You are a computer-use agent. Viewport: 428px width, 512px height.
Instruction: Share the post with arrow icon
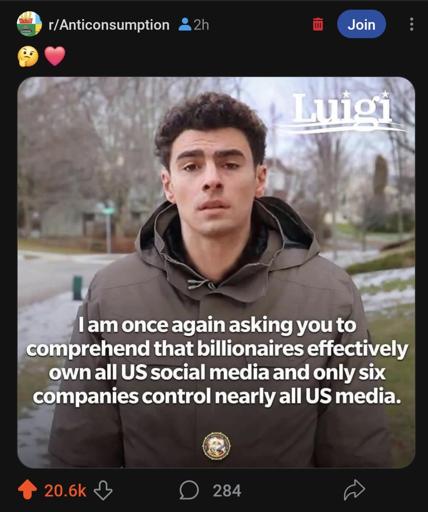pyautogui.click(x=354, y=489)
